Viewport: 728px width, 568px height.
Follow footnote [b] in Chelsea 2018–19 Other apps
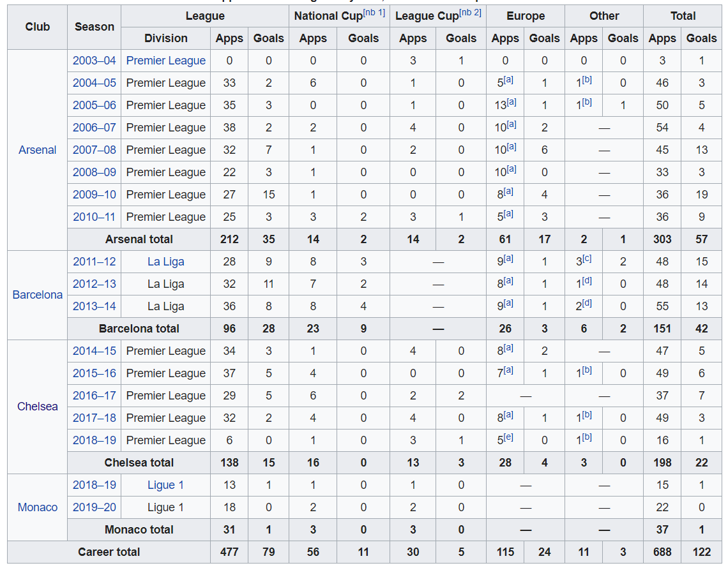click(x=587, y=437)
